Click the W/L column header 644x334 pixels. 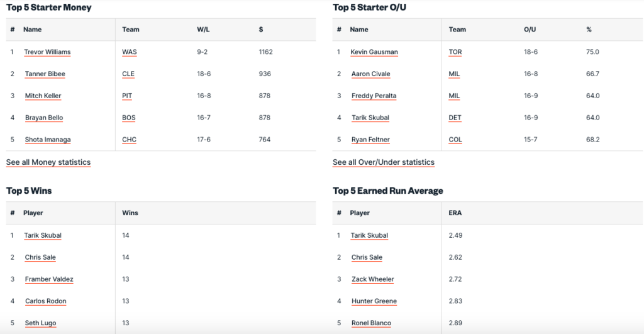click(204, 30)
